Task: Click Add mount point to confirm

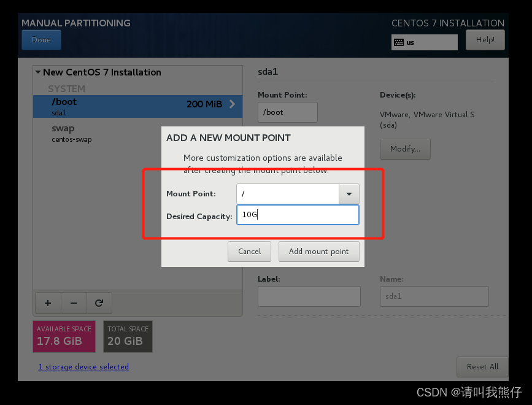Action: (x=318, y=251)
